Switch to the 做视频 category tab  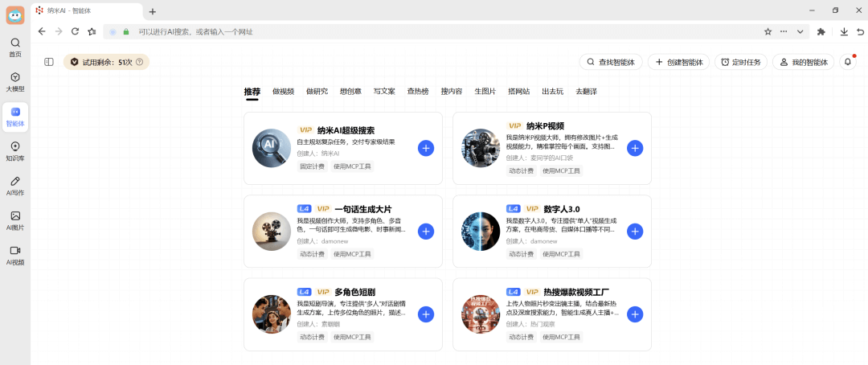pos(283,92)
